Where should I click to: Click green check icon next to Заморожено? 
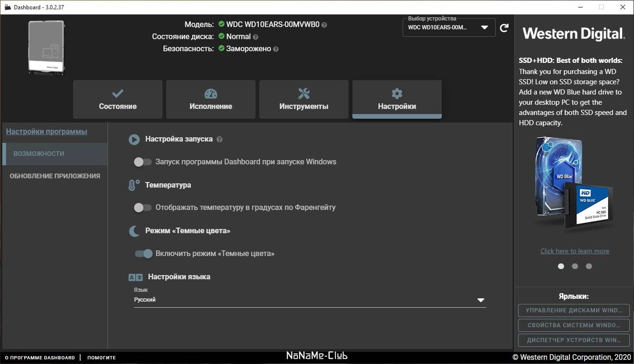pyautogui.click(x=221, y=48)
